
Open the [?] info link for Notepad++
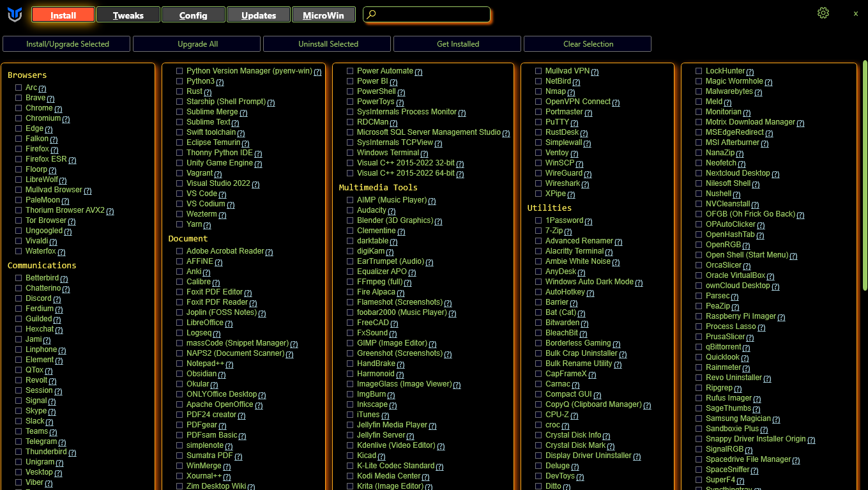(x=229, y=365)
